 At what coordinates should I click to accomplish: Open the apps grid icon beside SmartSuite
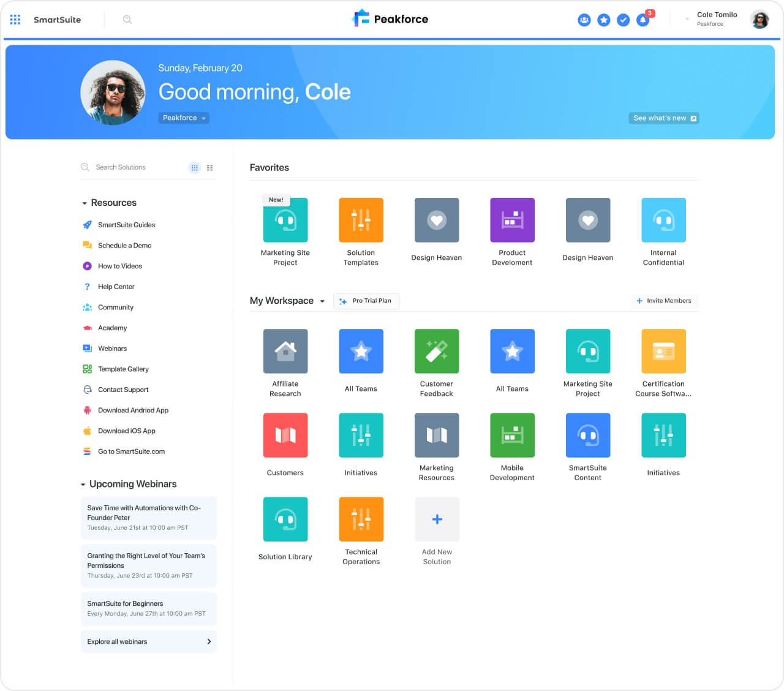(15, 20)
